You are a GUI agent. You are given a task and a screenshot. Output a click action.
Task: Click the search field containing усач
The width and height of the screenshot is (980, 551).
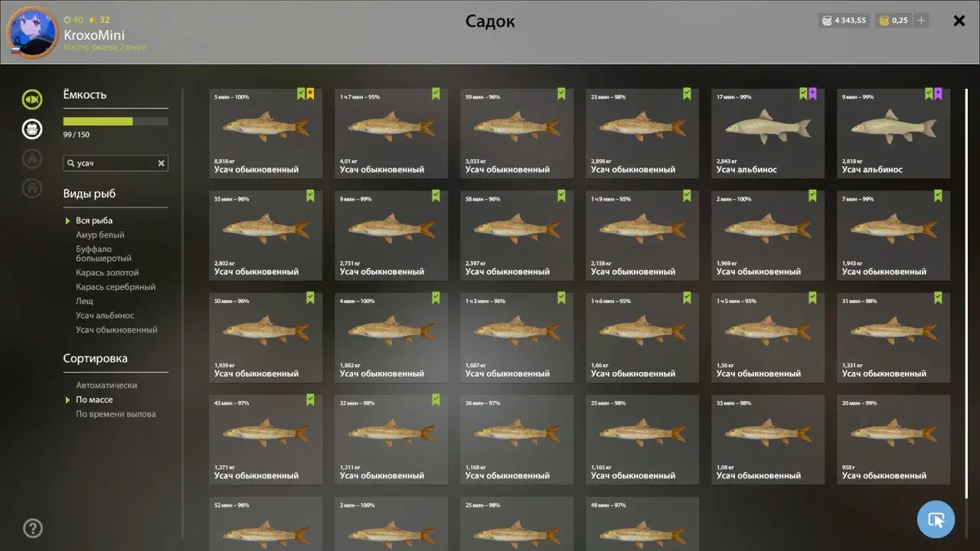point(116,163)
